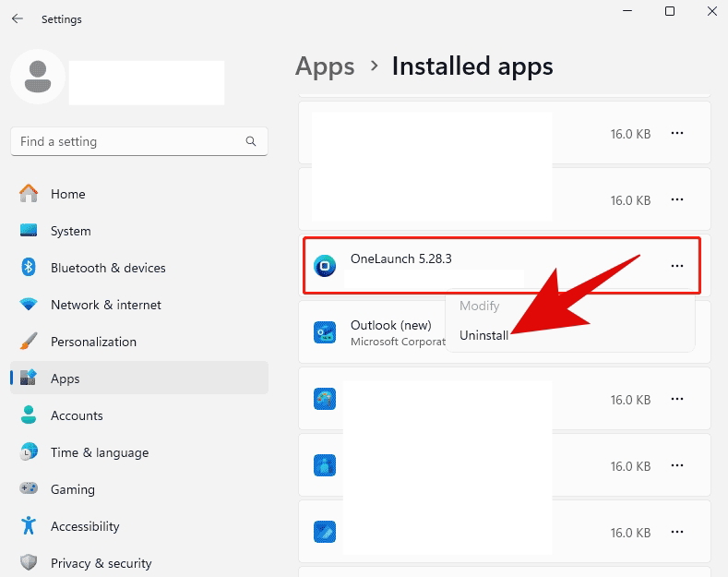Screen dimensions: 728x577
Task: Open the System settings page
Action: coord(139,231)
